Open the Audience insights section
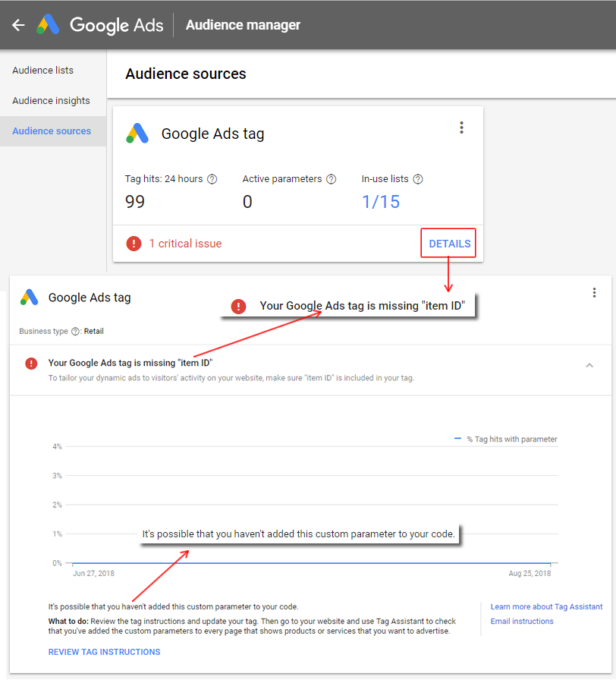This screenshot has height=680, width=616. click(x=51, y=101)
